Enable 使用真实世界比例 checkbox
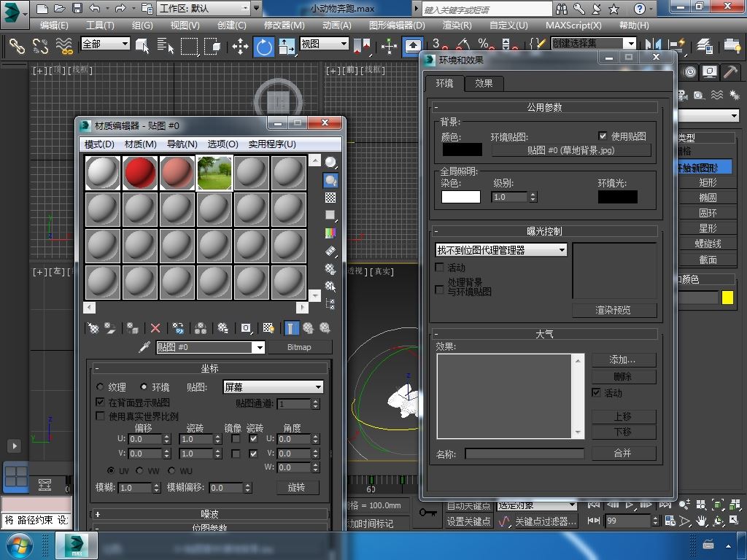The height and width of the screenshot is (560, 747). click(x=101, y=416)
